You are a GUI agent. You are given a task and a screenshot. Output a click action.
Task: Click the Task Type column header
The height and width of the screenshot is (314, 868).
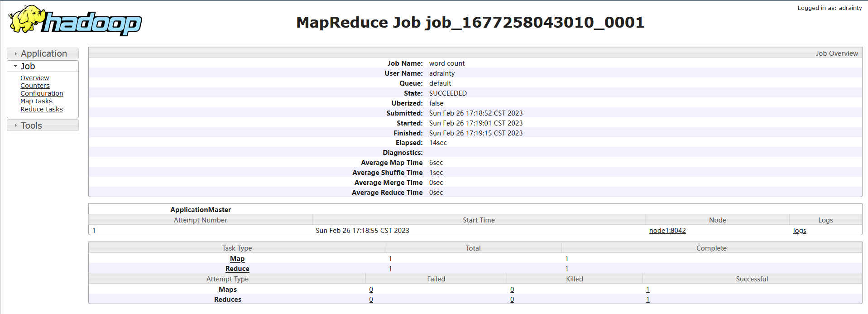click(237, 248)
